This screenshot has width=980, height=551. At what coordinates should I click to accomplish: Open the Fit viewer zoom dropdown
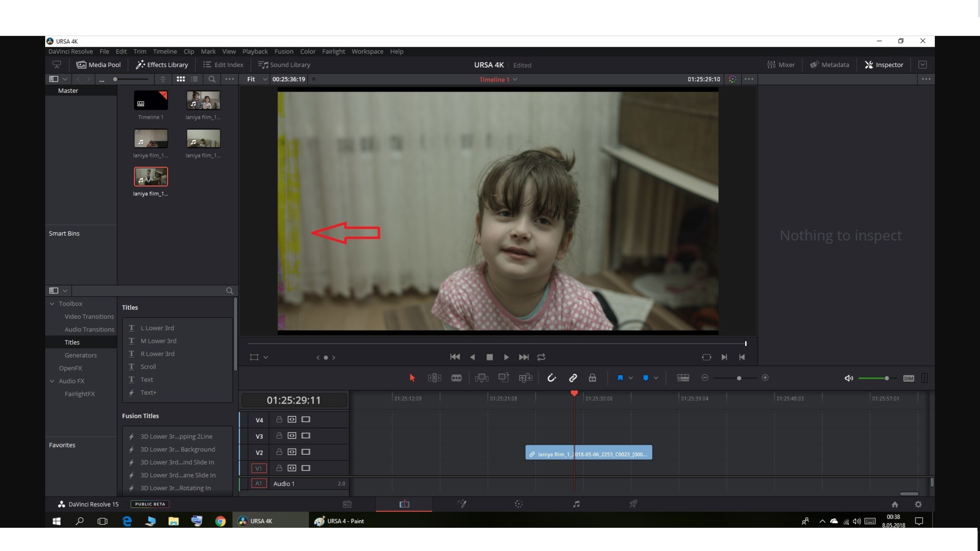(x=257, y=79)
